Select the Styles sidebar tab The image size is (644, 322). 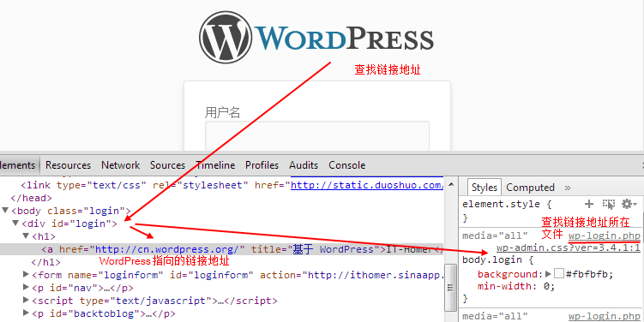tap(485, 188)
